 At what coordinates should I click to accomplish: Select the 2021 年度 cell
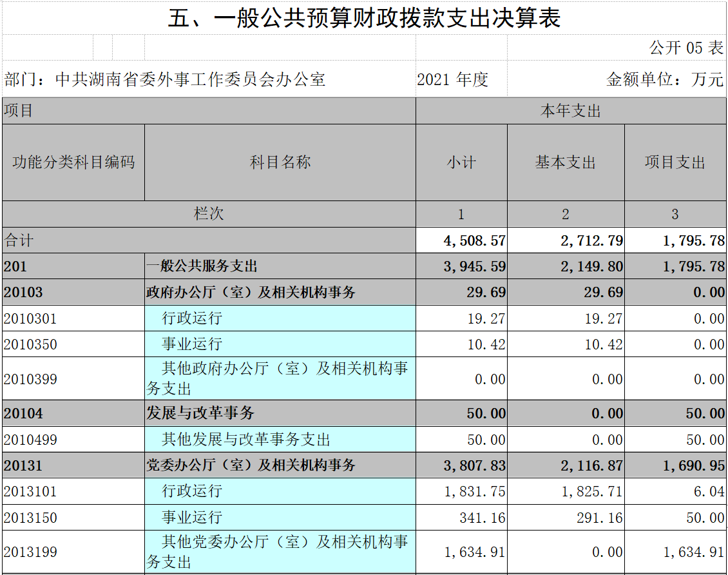(461, 79)
